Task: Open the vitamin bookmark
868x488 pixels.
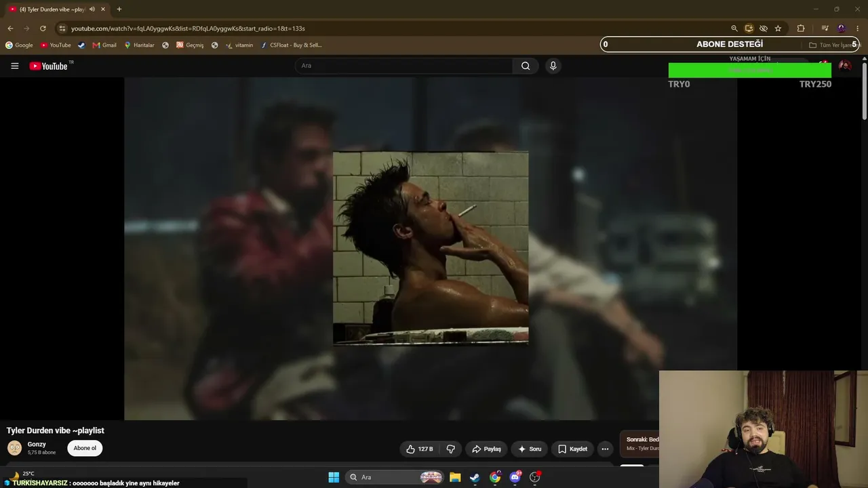Action: [x=239, y=45]
